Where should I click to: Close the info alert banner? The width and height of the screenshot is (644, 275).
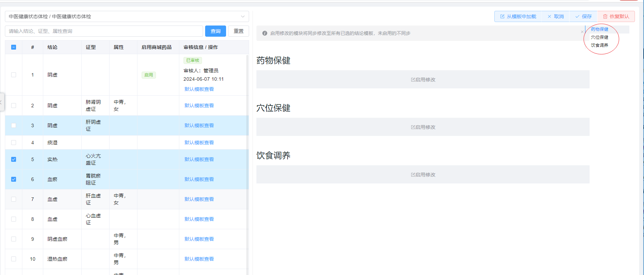[582, 32]
